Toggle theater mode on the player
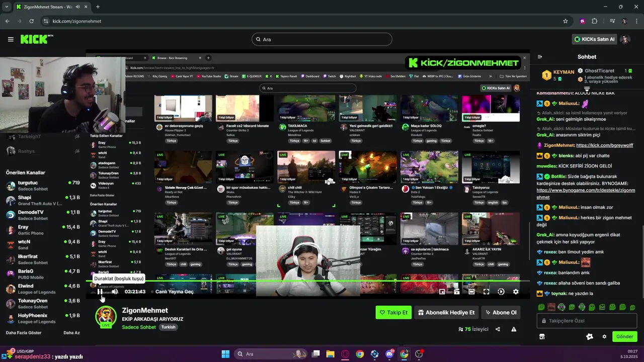The width and height of the screenshot is (644, 362). point(471,292)
